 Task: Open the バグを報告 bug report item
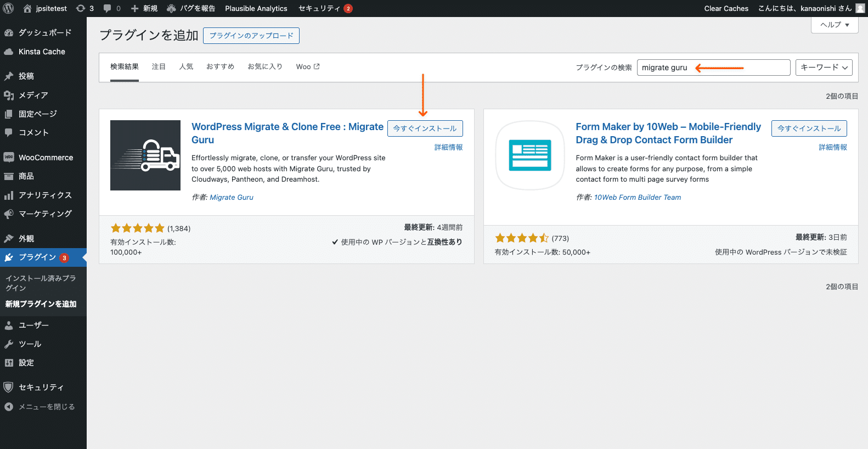click(x=191, y=8)
